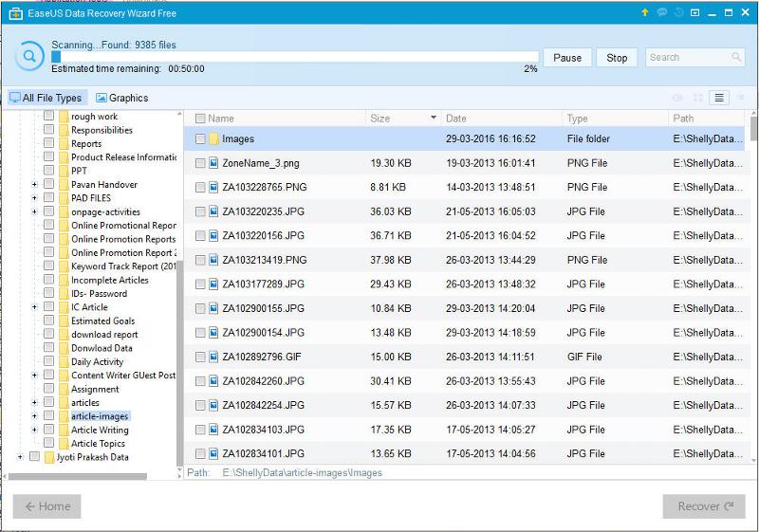Open the download report folder
Image resolution: width=759 pixels, height=532 pixels.
tap(104, 335)
